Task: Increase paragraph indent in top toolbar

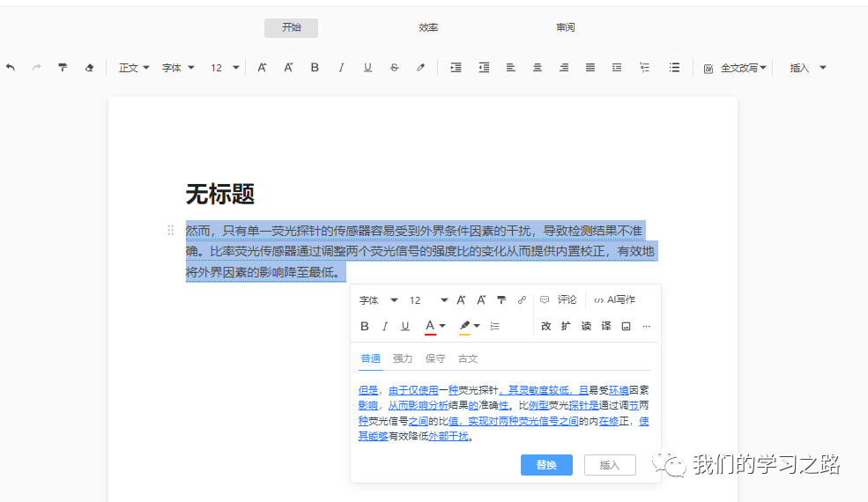Action: [456, 68]
